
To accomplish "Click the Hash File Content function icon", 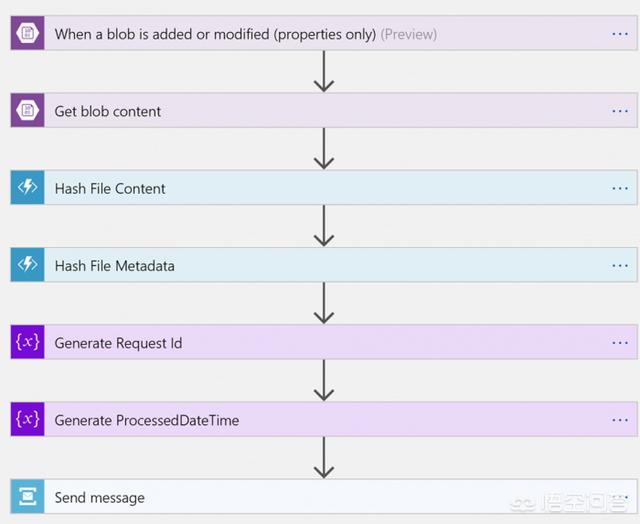I will coord(27,188).
